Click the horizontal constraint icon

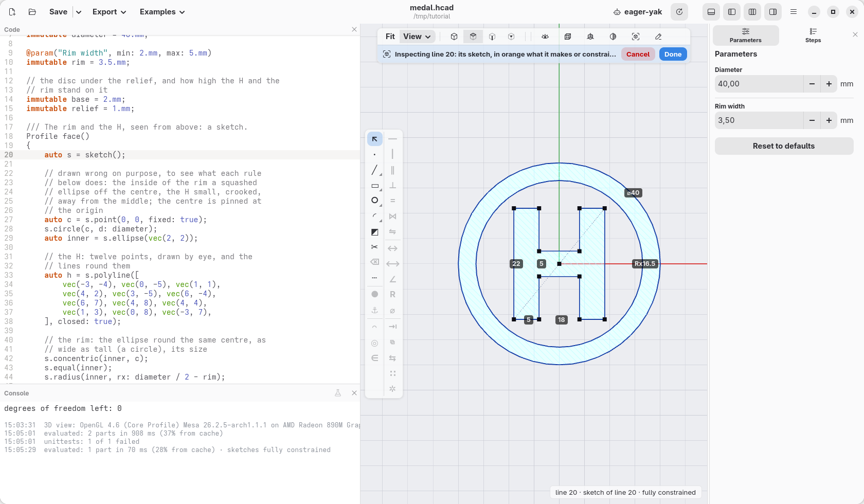point(392,139)
